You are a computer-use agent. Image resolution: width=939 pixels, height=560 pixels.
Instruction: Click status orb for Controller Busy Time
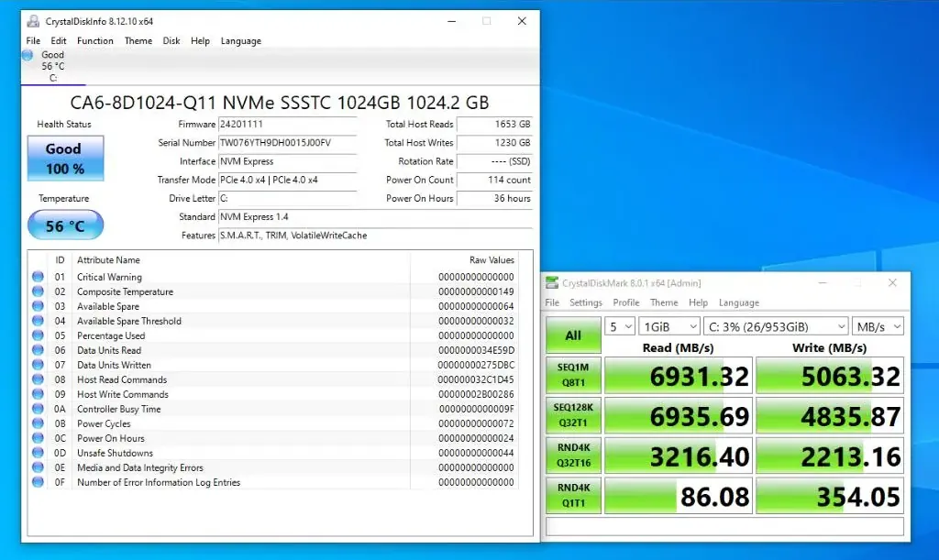pyautogui.click(x=38, y=409)
